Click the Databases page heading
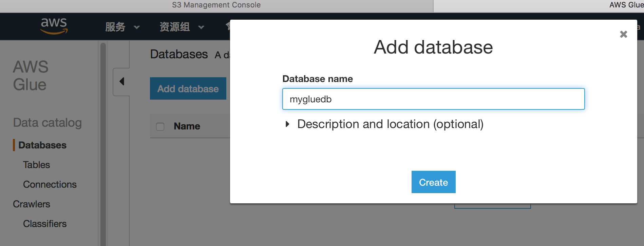Viewport: 644px width, 246px height. (179, 54)
